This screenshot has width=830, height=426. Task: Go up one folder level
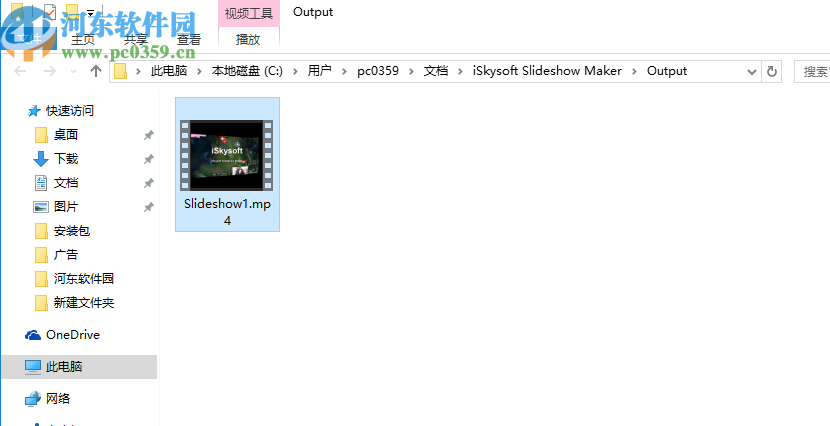tap(96, 71)
